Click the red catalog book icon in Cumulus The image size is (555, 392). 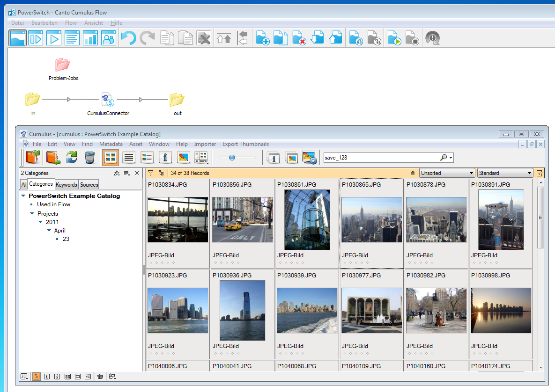tap(33, 157)
